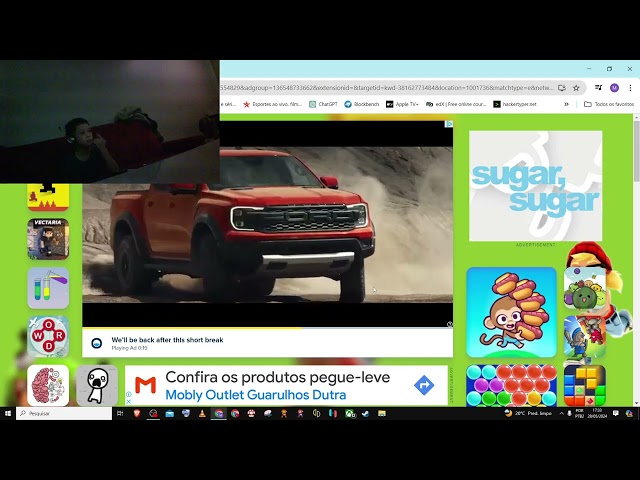Close the Mobly banner ad with the X
640x480 pixels.
tap(128, 402)
